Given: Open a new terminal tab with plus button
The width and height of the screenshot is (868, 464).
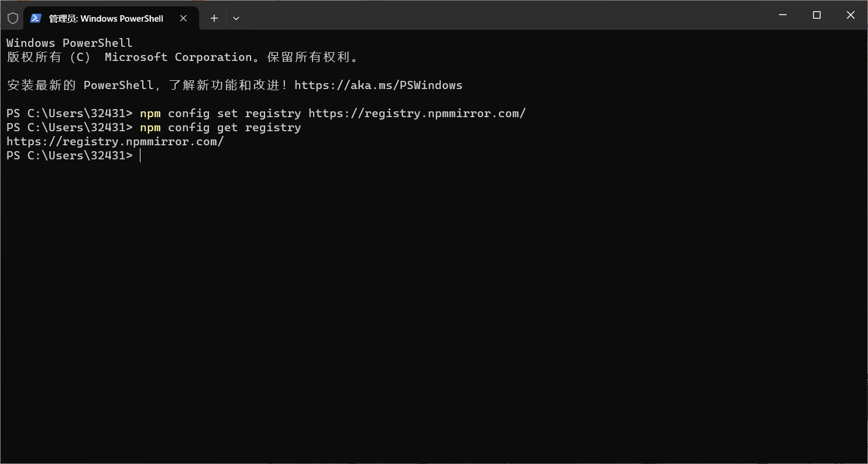Looking at the screenshot, I should 214,18.
